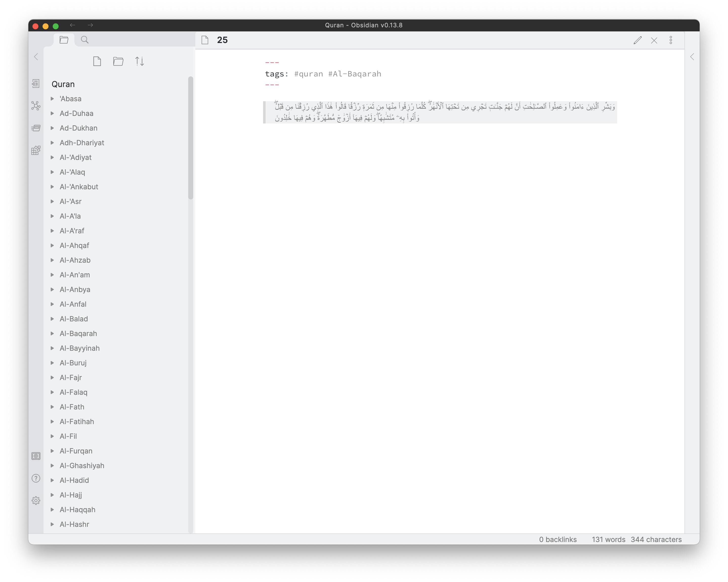The image size is (728, 582).
Task: Open search in the sidebar
Action: (84, 39)
